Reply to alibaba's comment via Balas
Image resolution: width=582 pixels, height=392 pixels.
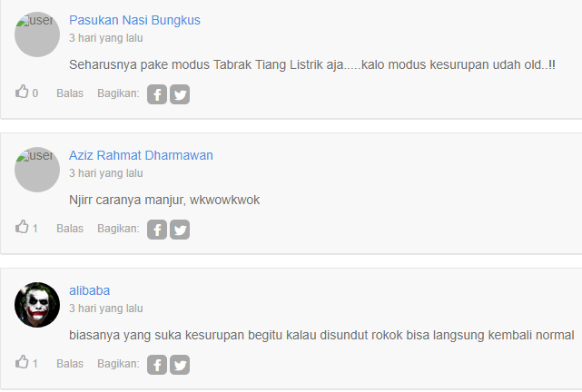click(70, 364)
